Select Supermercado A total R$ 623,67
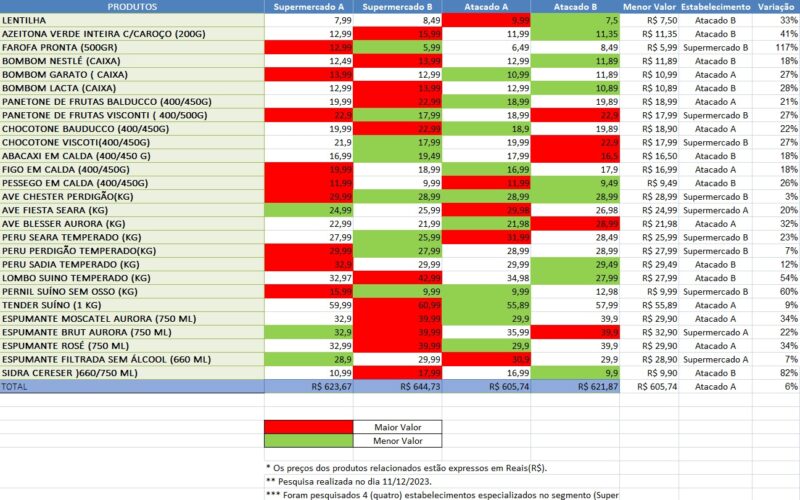The image size is (800, 500). click(309, 387)
